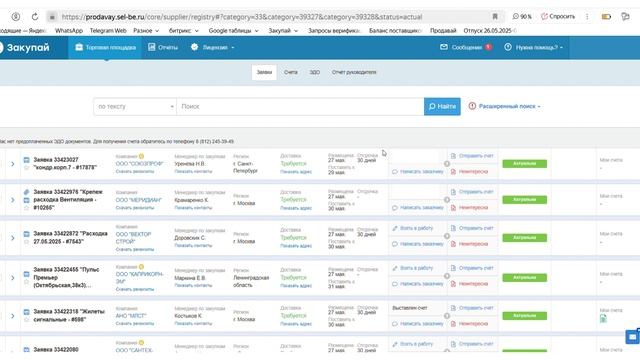Star Заявка 33422455 as favorite
Viewport: 640px width, 360px height.
(x=27, y=282)
